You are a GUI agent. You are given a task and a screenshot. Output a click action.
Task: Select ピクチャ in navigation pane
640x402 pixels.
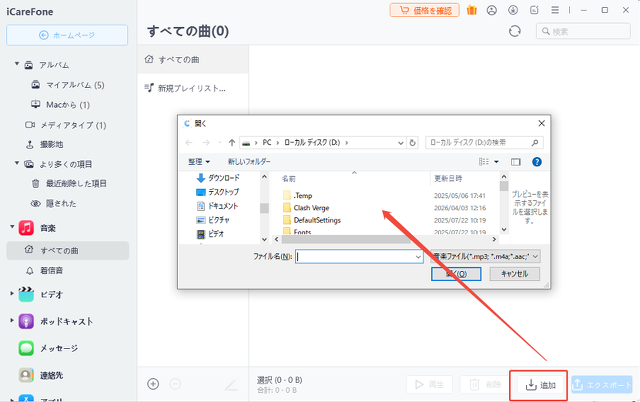click(213, 220)
